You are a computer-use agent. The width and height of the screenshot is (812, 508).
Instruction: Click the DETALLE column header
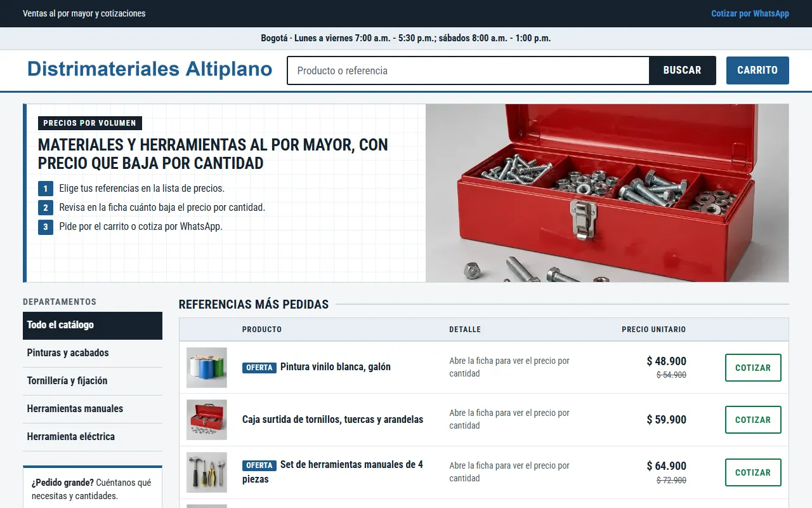pyautogui.click(x=465, y=330)
